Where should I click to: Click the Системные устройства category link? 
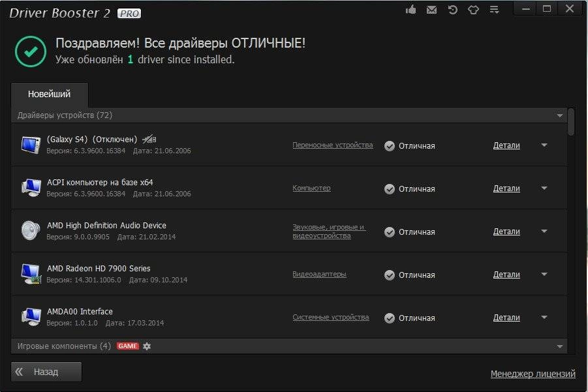(330, 318)
